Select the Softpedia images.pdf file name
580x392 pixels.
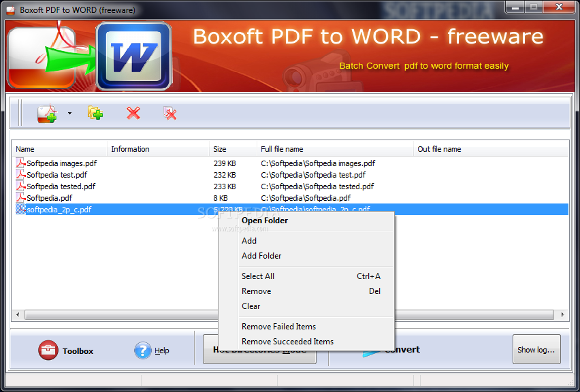click(x=62, y=163)
